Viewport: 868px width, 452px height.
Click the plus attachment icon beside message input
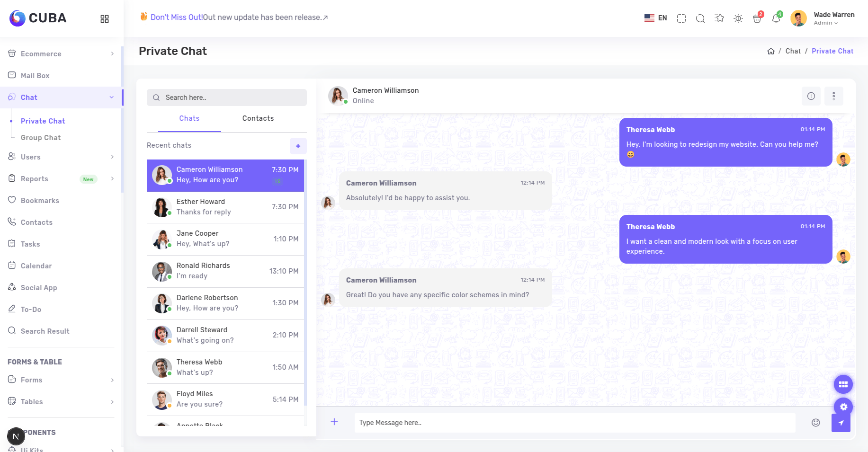(x=334, y=422)
